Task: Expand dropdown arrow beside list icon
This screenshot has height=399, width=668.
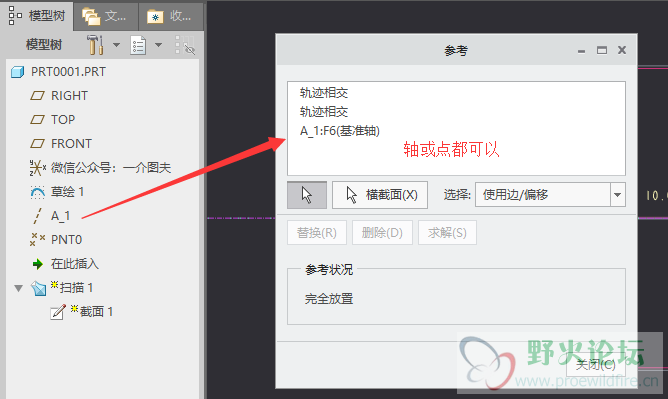Action: coord(158,45)
